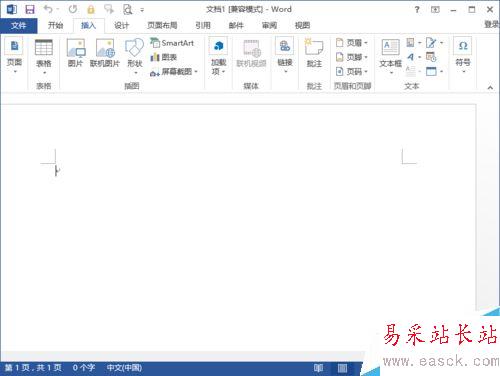The image size is (500, 376).
Task: Open Ribbon Display Options
Action: (435, 10)
